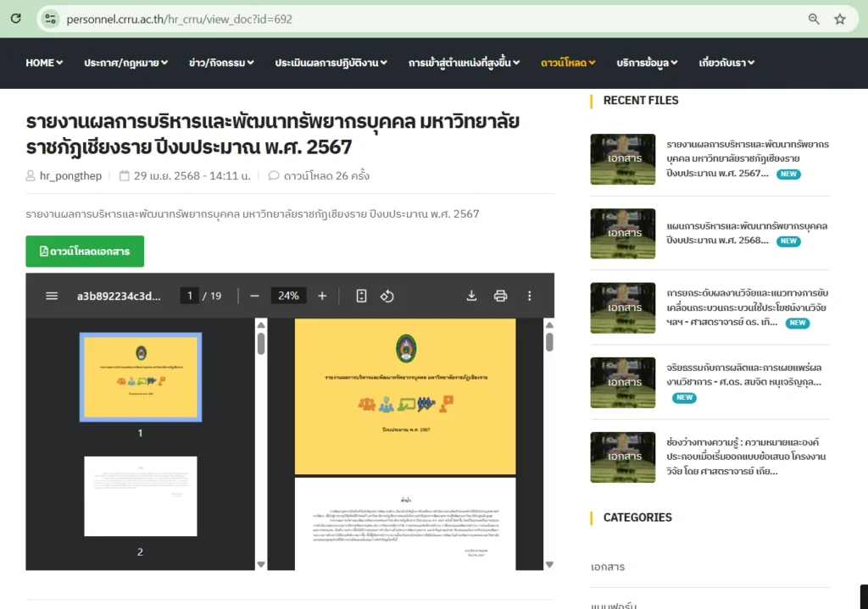Click the PDF filename a3b892234c3d...
868x609 pixels.
(119, 296)
